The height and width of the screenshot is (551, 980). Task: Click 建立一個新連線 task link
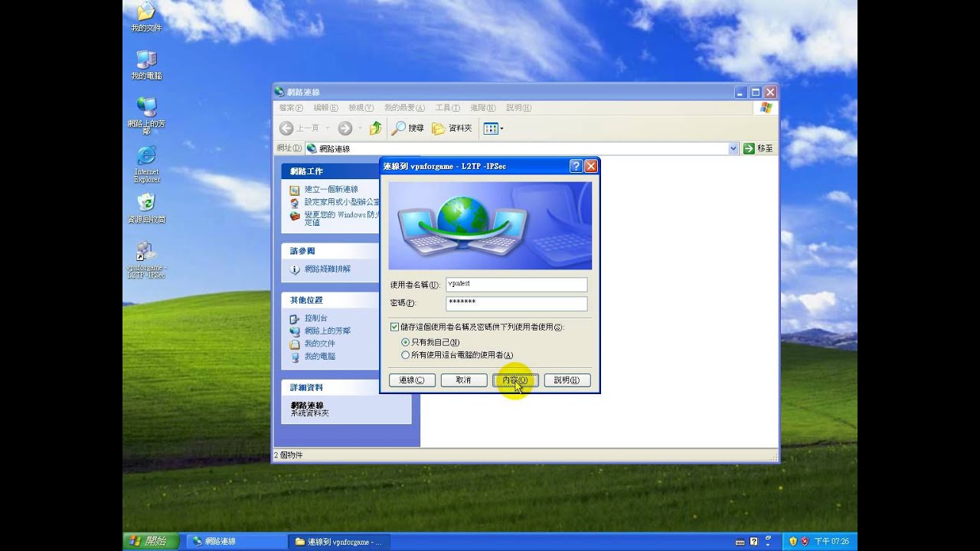331,189
